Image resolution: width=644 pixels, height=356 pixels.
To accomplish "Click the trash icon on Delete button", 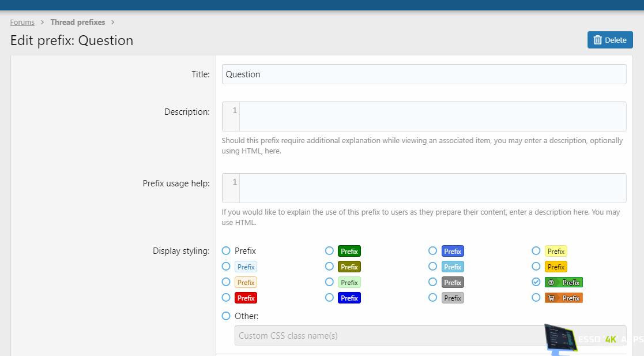I will coord(598,40).
